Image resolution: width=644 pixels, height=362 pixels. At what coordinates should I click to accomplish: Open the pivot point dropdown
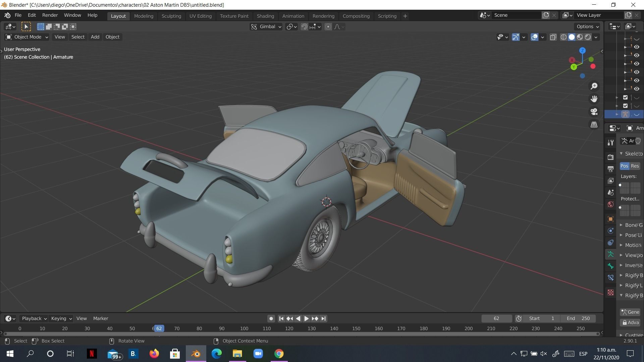[x=291, y=27]
